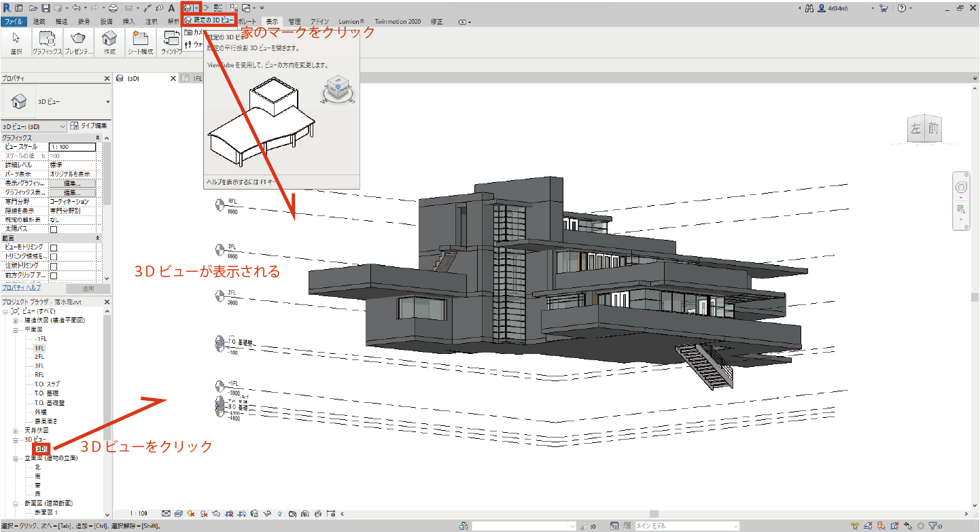The width and height of the screenshot is (980, 532).
Task: Select the 1FL floor plan in browser
Action: pyautogui.click(x=39, y=348)
